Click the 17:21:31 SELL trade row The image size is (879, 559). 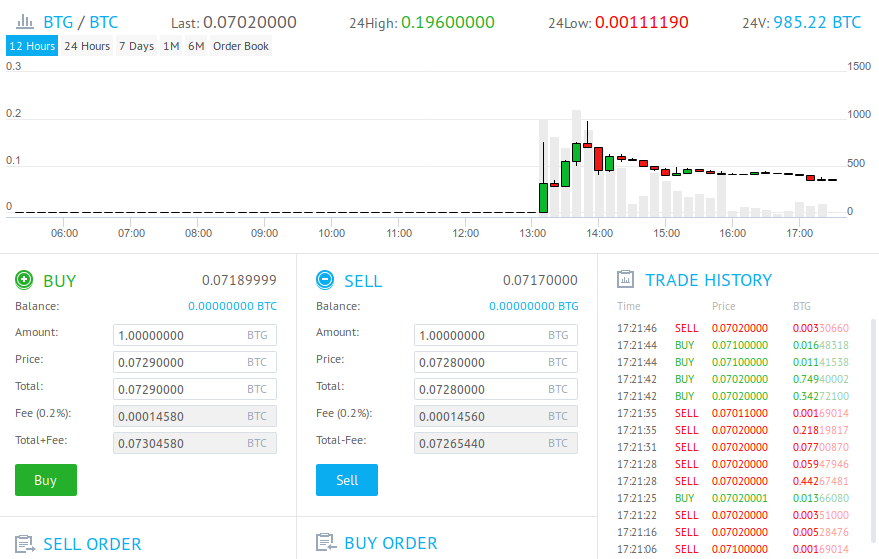pyautogui.click(x=733, y=447)
